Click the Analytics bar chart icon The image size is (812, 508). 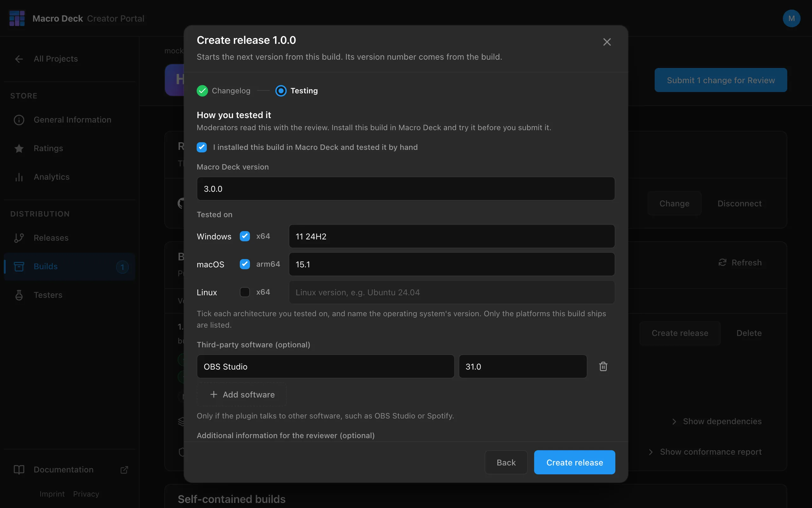19,177
